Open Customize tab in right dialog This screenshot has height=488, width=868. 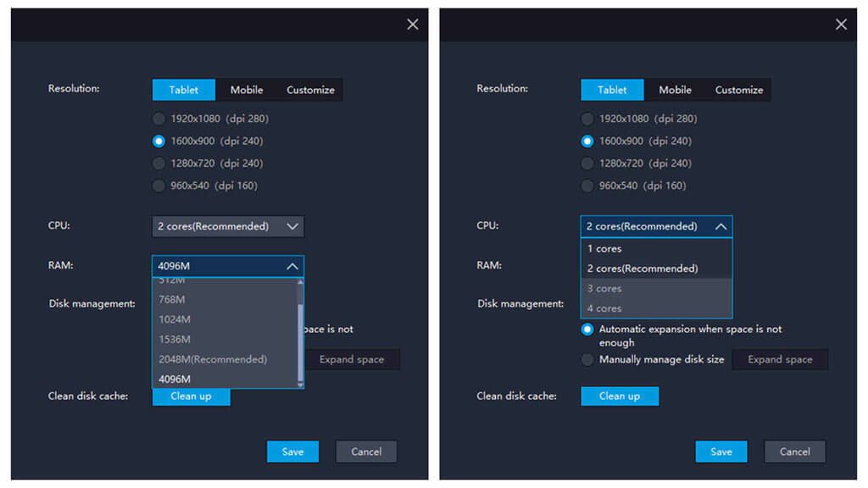(738, 90)
